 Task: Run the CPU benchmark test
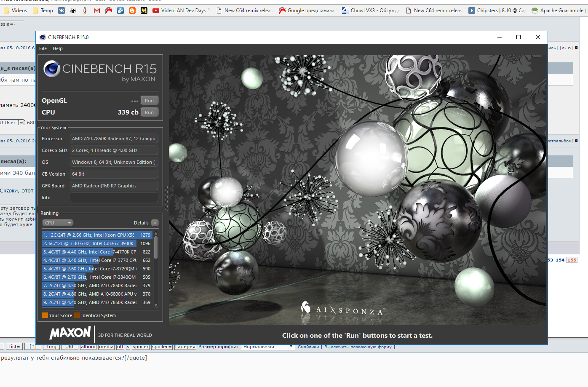tap(150, 112)
